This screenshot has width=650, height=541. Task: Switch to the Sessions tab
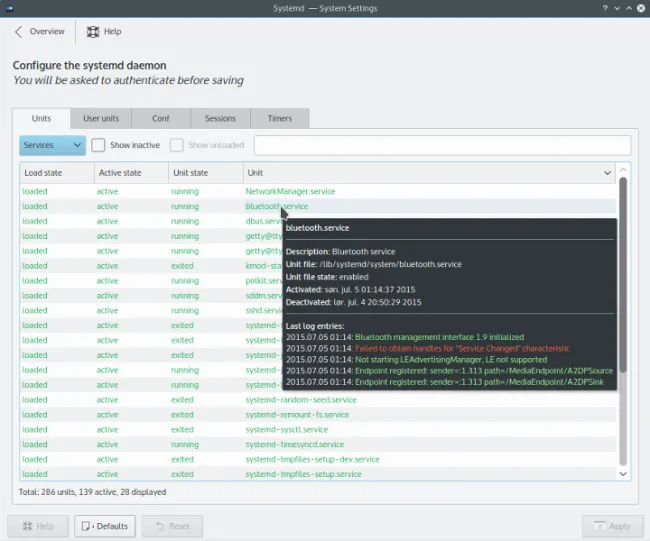pyautogui.click(x=220, y=119)
